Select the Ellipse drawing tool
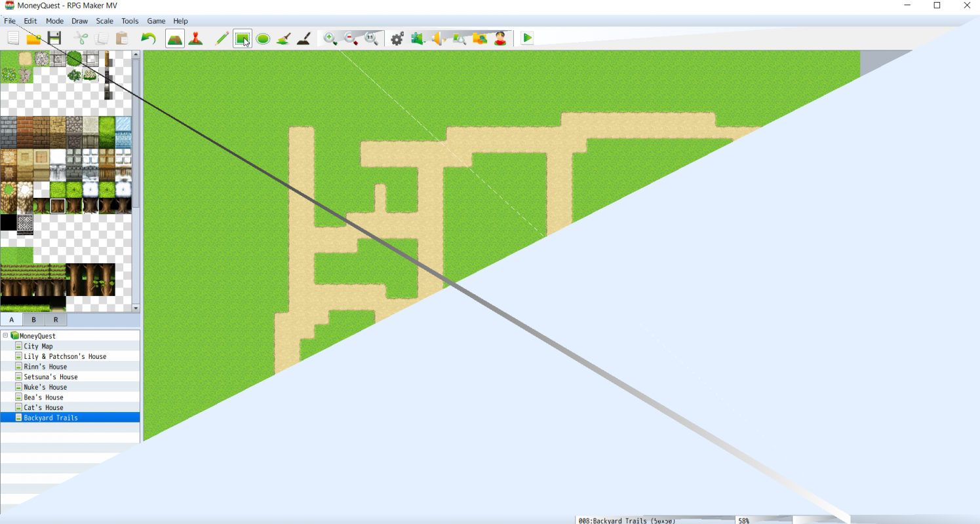Image resolution: width=980 pixels, height=524 pixels. pyautogui.click(x=263, y=38)
